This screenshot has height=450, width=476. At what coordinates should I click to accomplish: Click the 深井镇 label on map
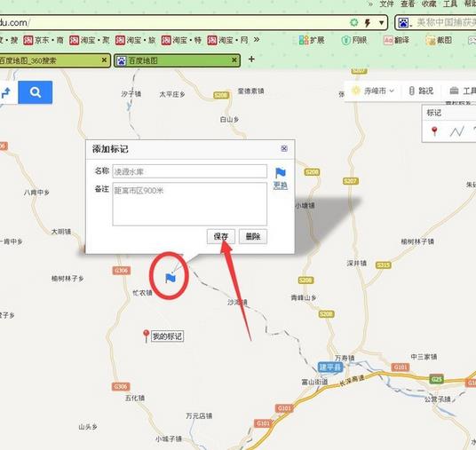click(x=357, y=263)
